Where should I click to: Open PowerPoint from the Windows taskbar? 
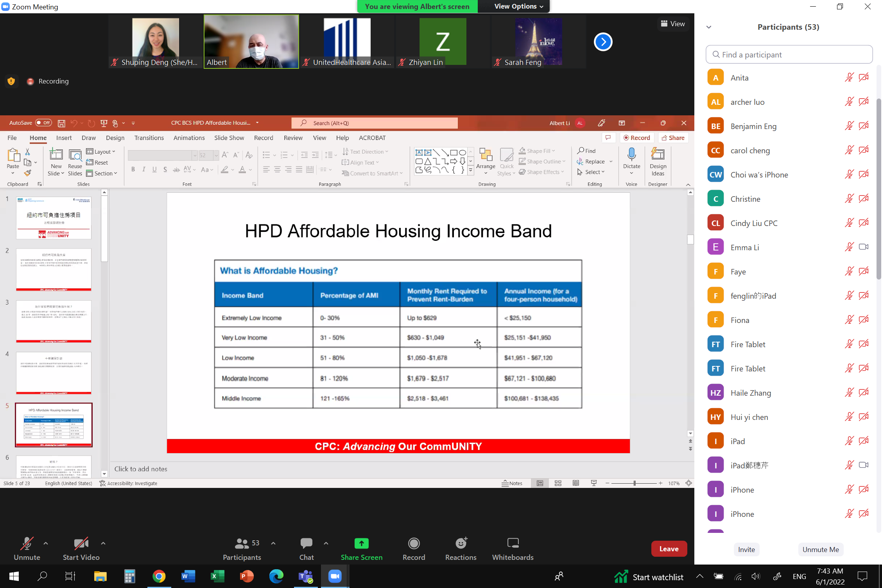pyautogui.click(x=247, y=576)
